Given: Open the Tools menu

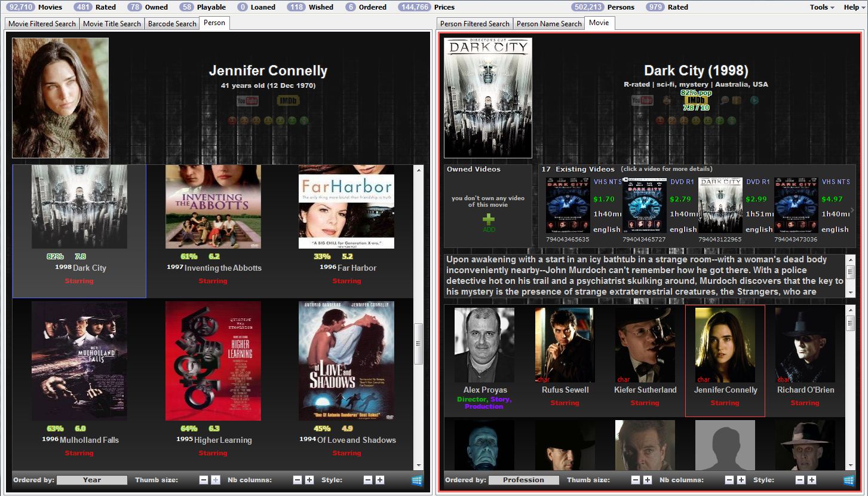Looking at the screenshot, I should [x=822, y=7].
